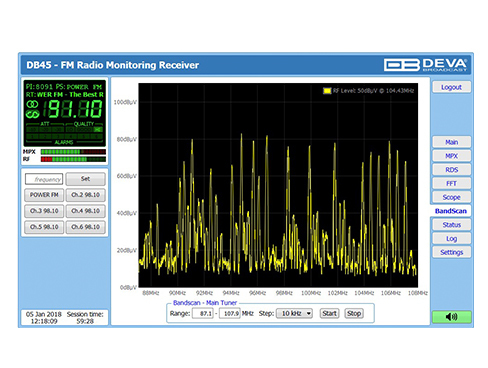Screen dimensions: 488x368
Task: Stop the band scan
Action: click(x=354, y=313)
